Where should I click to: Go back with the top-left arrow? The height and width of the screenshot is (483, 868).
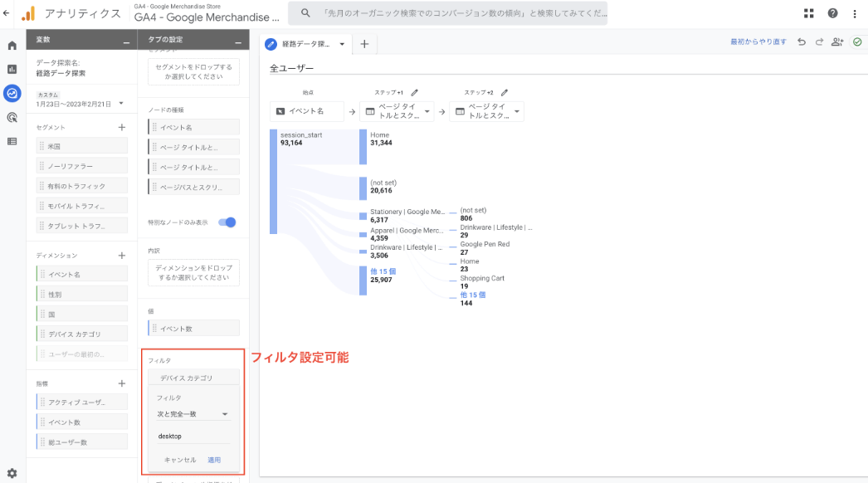click(6, 12)
